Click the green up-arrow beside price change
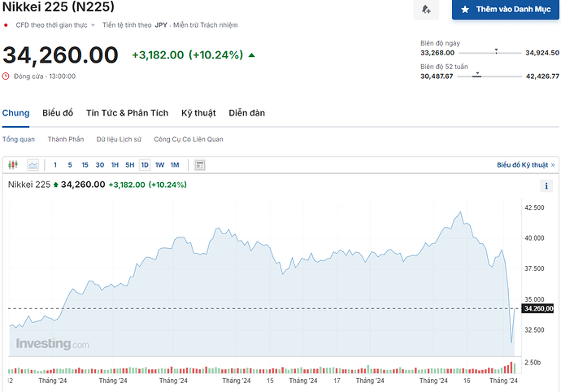The height and width of the screenshot is (392, 561). [251, 55]
